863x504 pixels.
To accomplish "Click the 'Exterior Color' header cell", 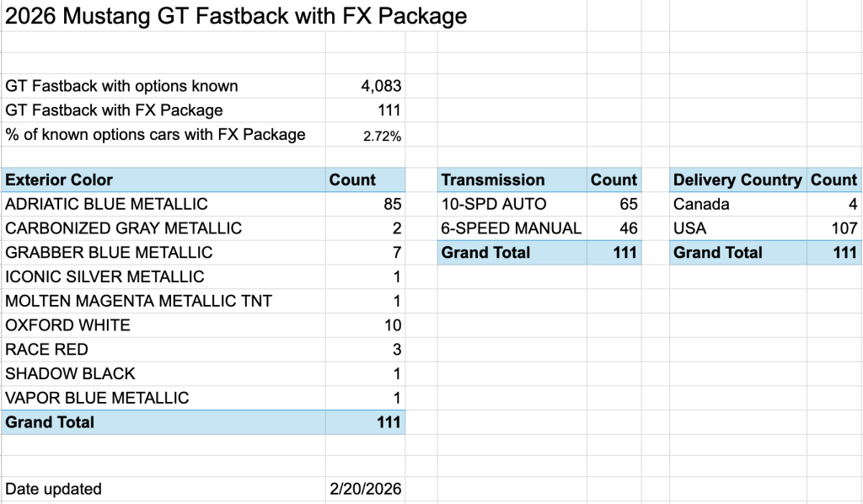I will click(x=59, y=180).
